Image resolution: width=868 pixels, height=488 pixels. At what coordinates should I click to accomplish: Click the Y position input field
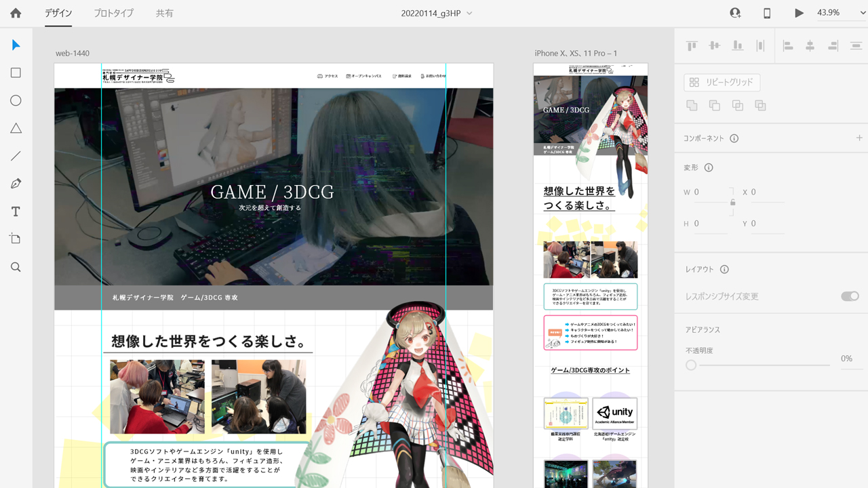coord(767,224)
